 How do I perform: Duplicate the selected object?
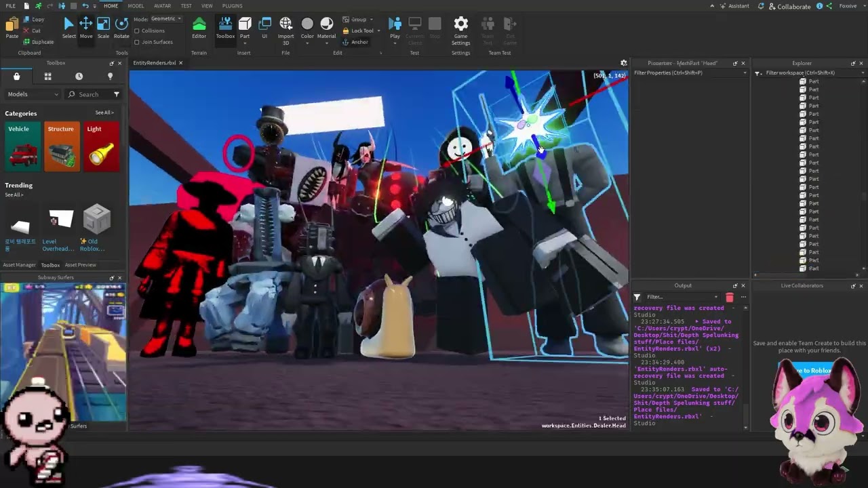pos(37,42)
